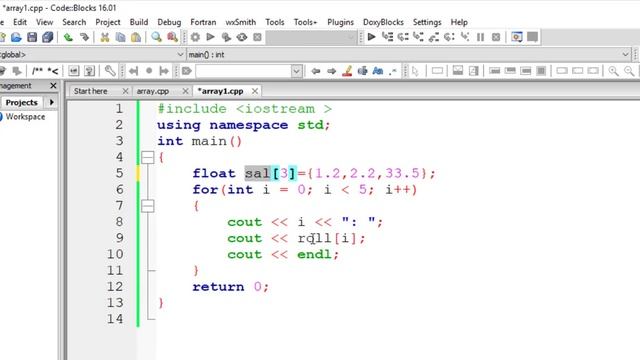Image resolution: width=640 pixels, height=360 pixels.
Task: Switch to the Start here tab
Action: coord(91,91)
